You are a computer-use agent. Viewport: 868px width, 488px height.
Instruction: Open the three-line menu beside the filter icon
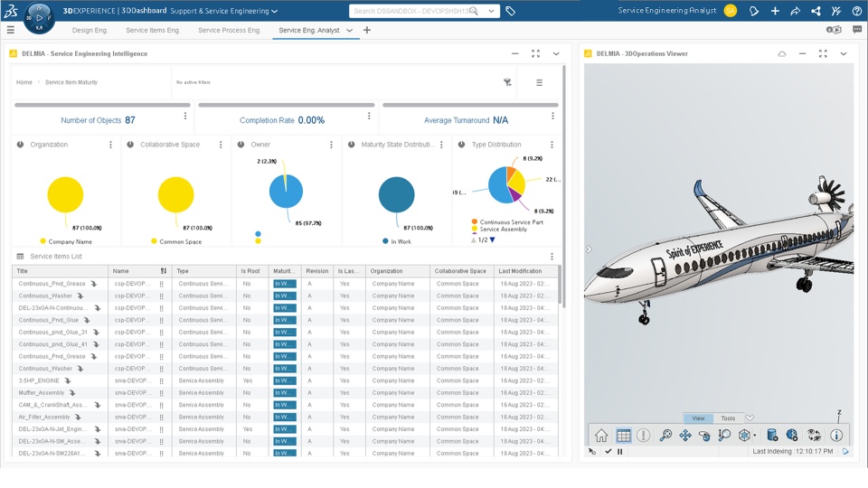[x=539, y=82]
